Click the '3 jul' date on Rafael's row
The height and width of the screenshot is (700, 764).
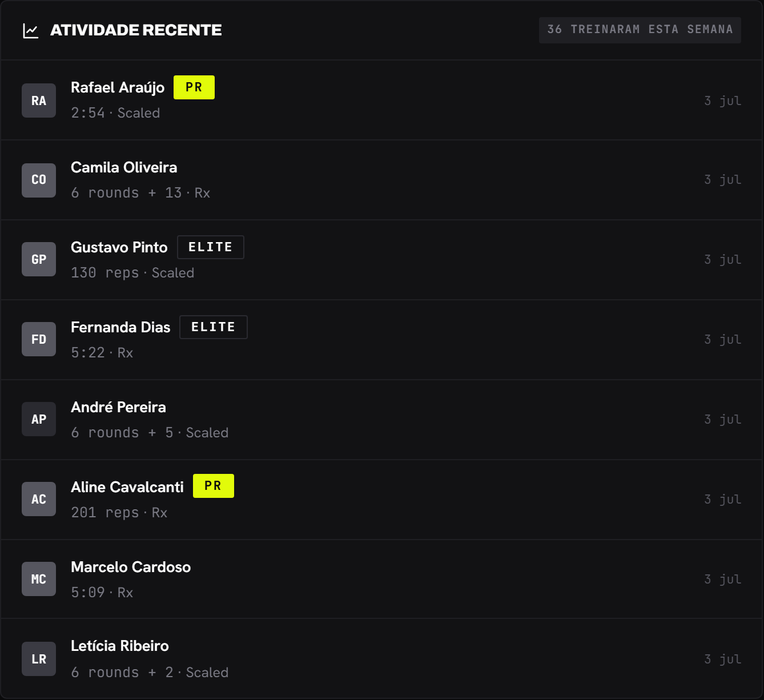coord(723,101)
